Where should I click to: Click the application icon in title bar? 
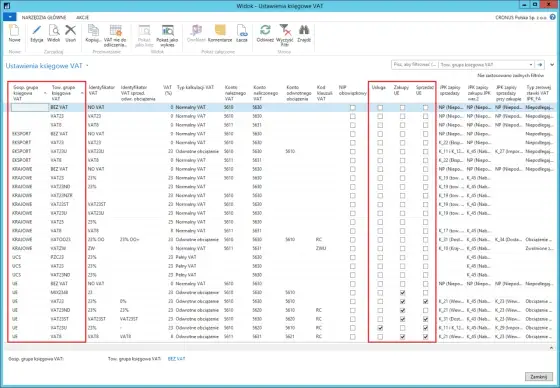[7, 6]
